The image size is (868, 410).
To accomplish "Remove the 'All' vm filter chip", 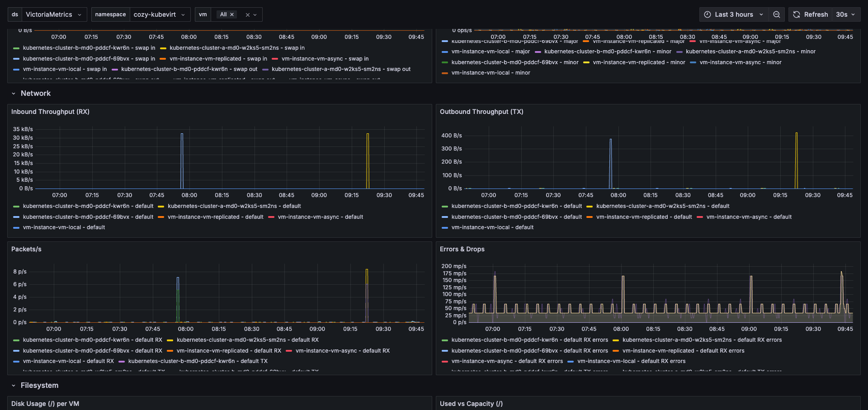I will [232, 14].
